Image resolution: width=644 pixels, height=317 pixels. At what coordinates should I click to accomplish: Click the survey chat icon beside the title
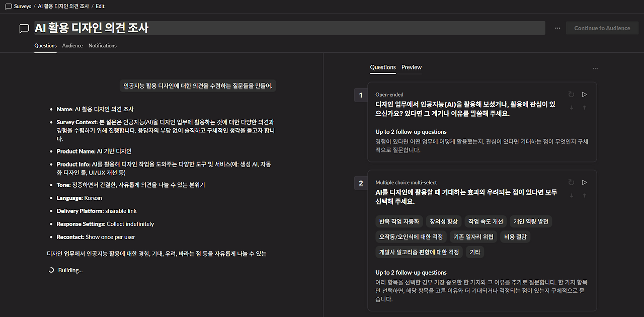coord(24,29)
